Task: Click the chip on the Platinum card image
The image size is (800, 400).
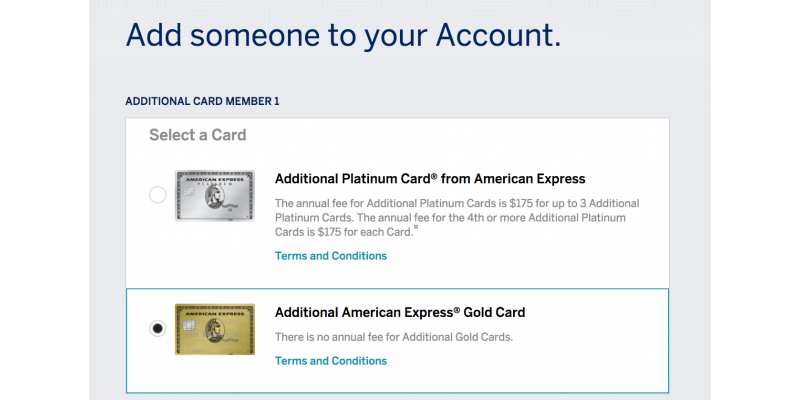Action: tap(188, 192)
